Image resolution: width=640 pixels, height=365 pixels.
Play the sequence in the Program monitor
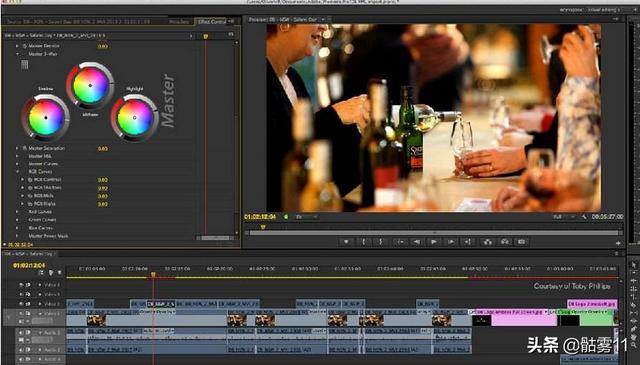coord(433,242)
